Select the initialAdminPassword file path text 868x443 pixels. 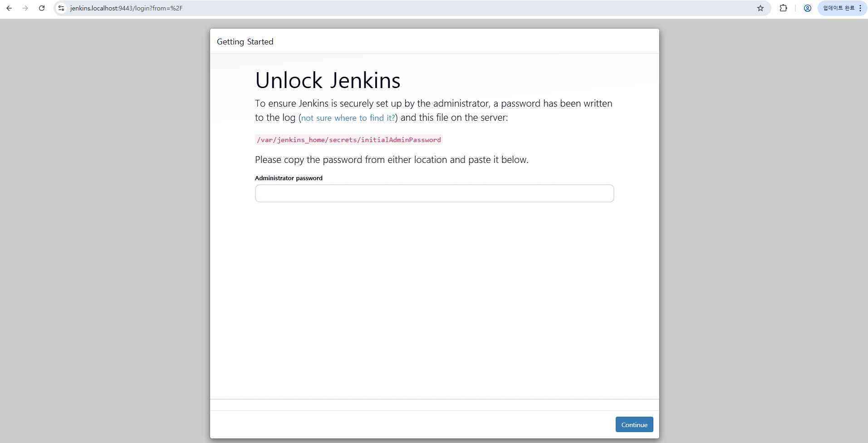coord(349,140)
